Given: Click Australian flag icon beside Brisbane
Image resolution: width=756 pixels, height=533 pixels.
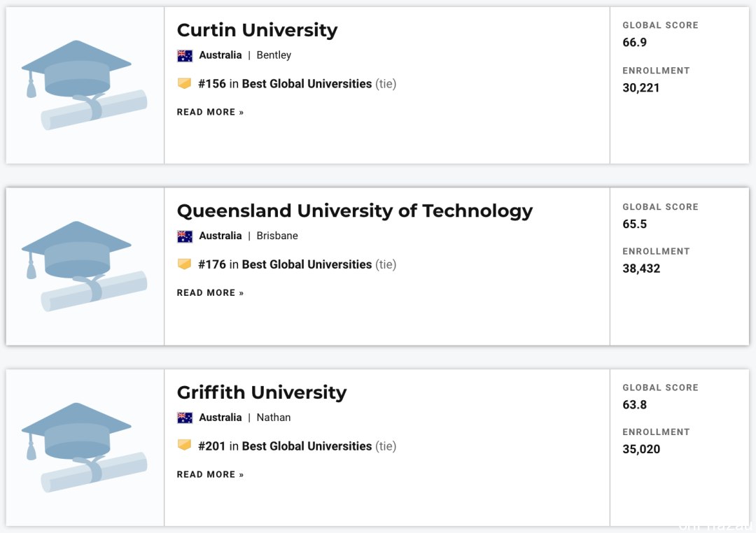Looking at the screenshot, I should (x=185, y=236).
